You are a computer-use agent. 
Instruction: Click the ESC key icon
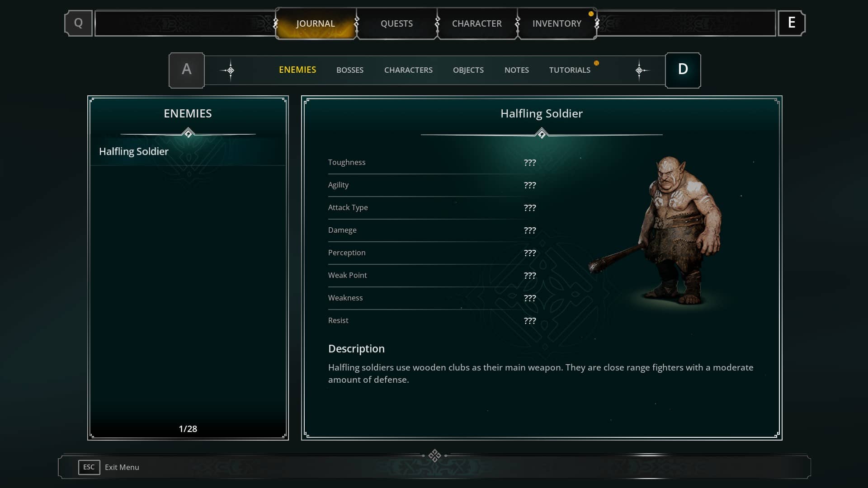[89, 467]
